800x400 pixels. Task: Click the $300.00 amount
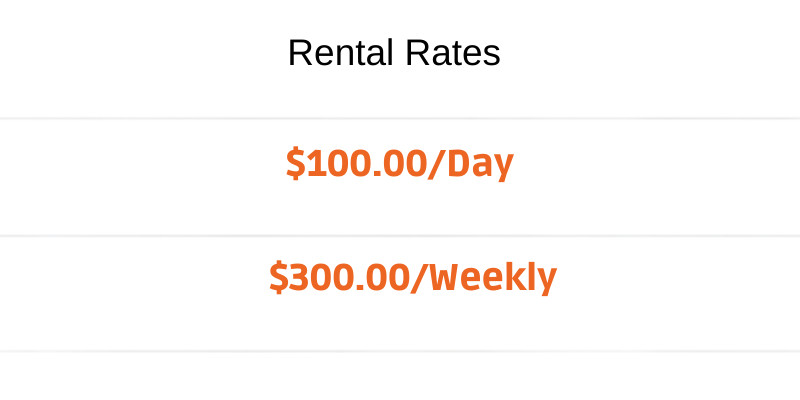click(340, 277)
